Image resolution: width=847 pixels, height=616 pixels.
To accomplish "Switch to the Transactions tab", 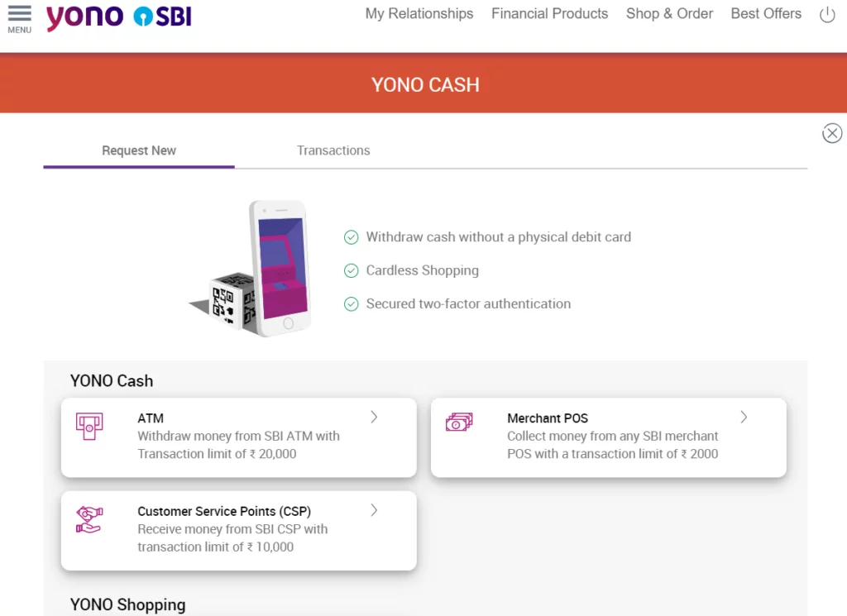I will click(333, 150).
